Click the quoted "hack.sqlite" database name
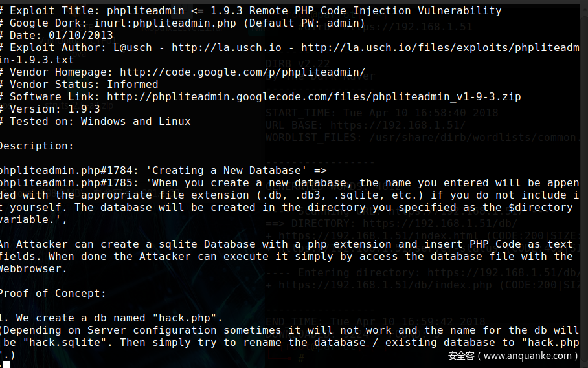This screenshot has width=588, height=368. [57, 343]
